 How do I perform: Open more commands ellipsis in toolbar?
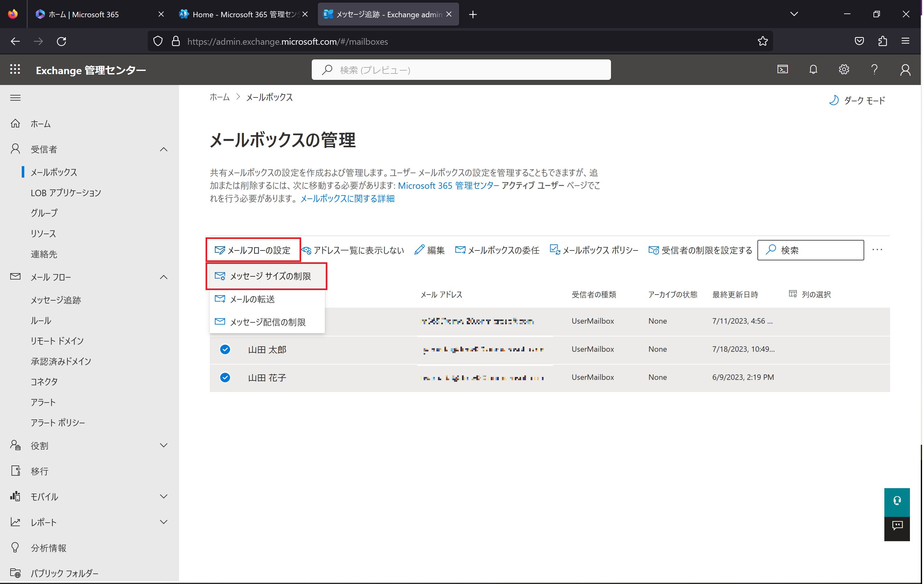(877, 250)
